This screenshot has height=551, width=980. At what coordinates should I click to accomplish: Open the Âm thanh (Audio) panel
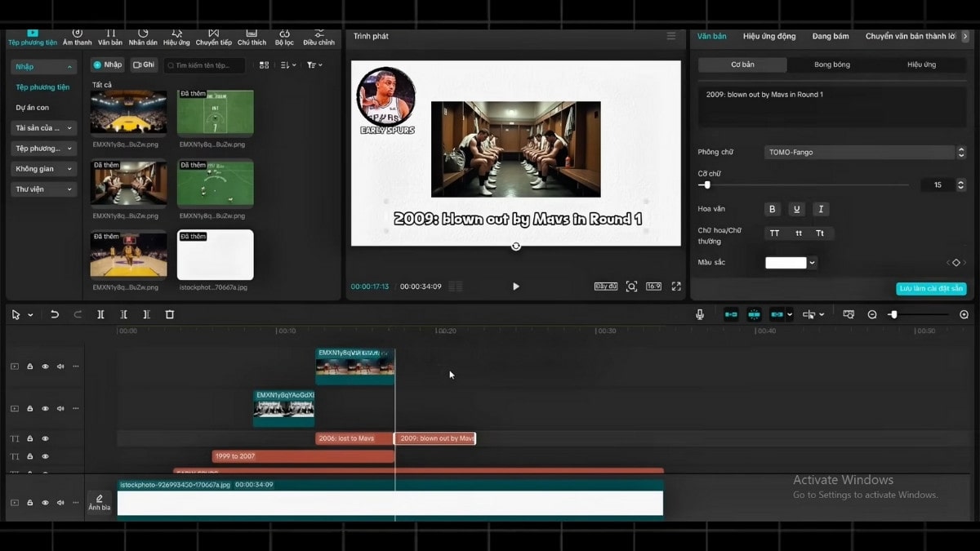click(x=76, y=33)
